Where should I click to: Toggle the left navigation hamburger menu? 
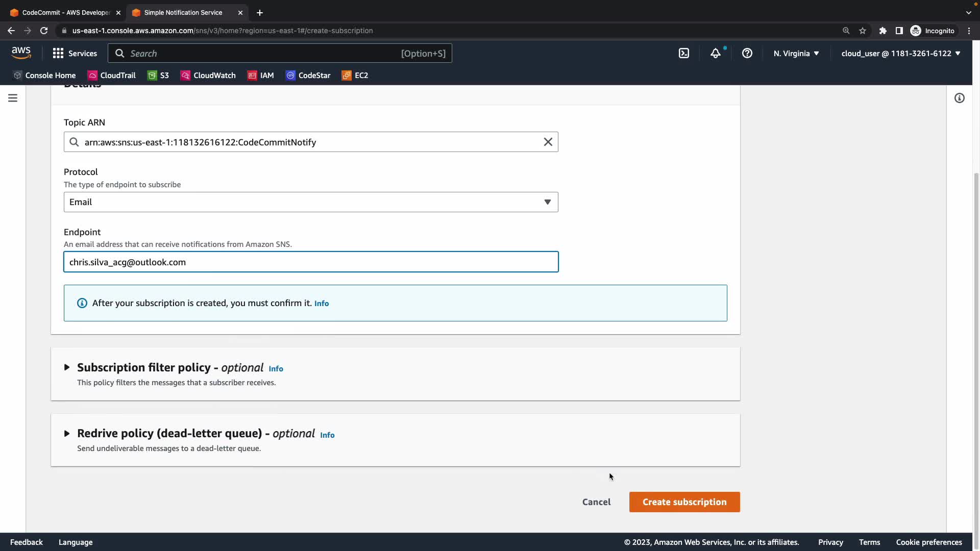13,98
